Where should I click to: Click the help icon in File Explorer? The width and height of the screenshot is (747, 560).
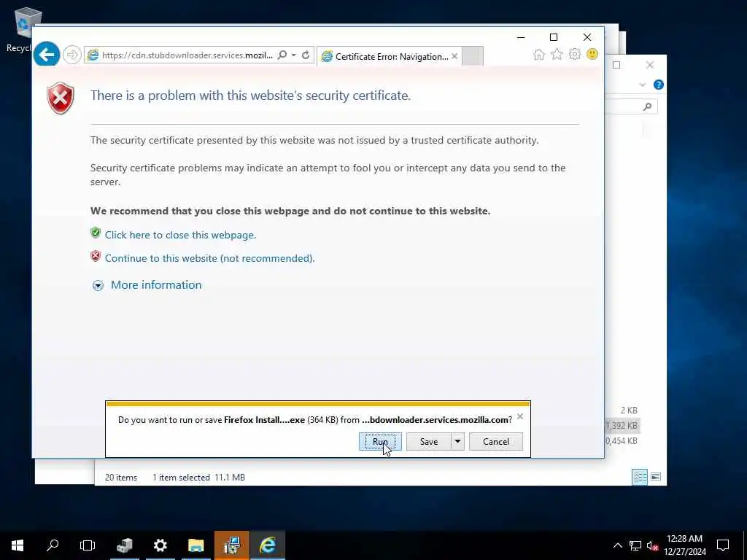pyautogui.click(x=659, y=85)
